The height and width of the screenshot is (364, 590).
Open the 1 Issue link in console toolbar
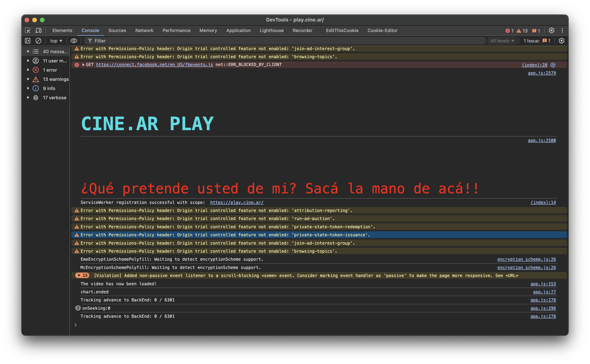[x=537, y=41]
